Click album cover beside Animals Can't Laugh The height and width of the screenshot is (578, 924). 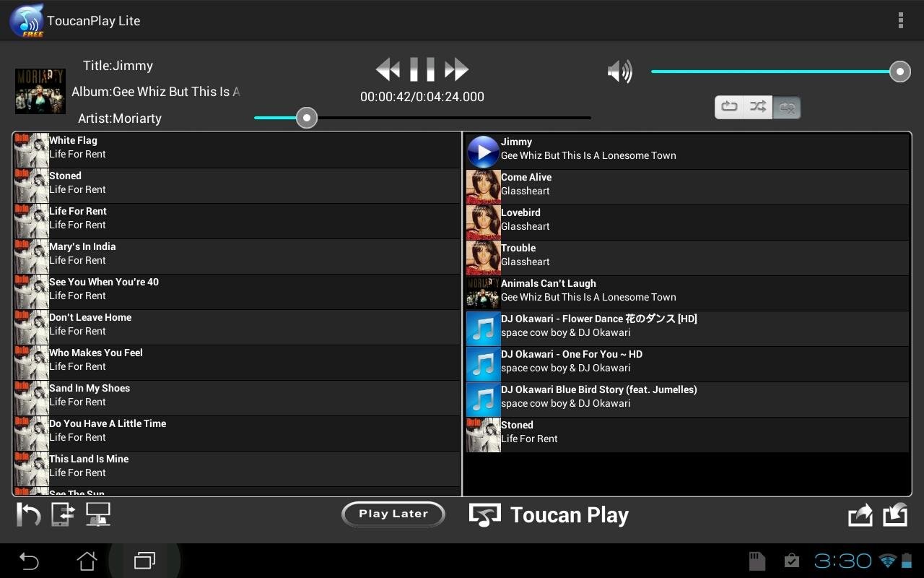(483, 293)
